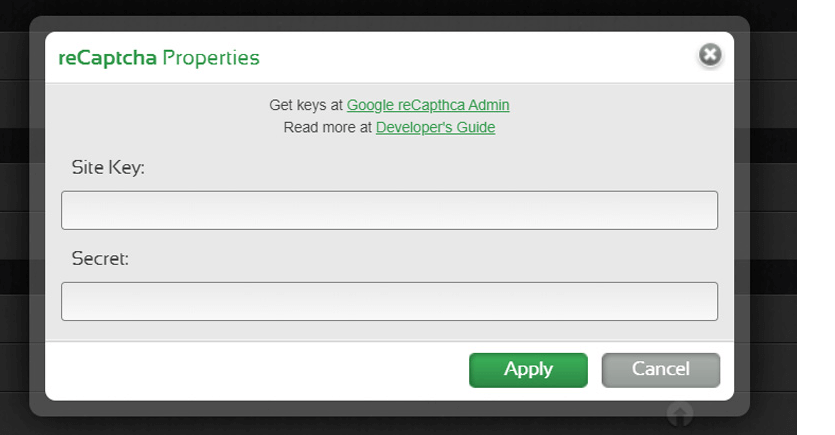Open the Developer's Guide link
The image size is (835, 435).
[x=435, y=128]
